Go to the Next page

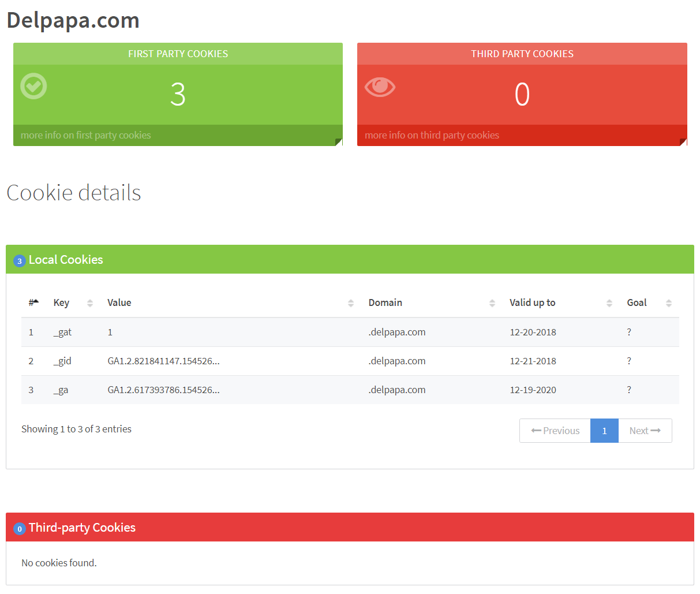click(645, 431)
